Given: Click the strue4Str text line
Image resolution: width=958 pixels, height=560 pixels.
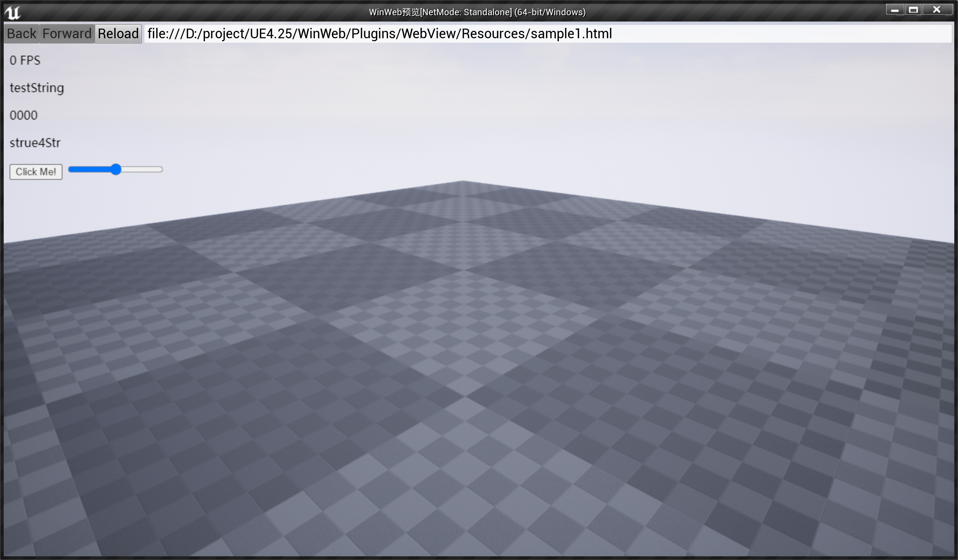Looking at the screenshot, I should [x=35, y=143].
